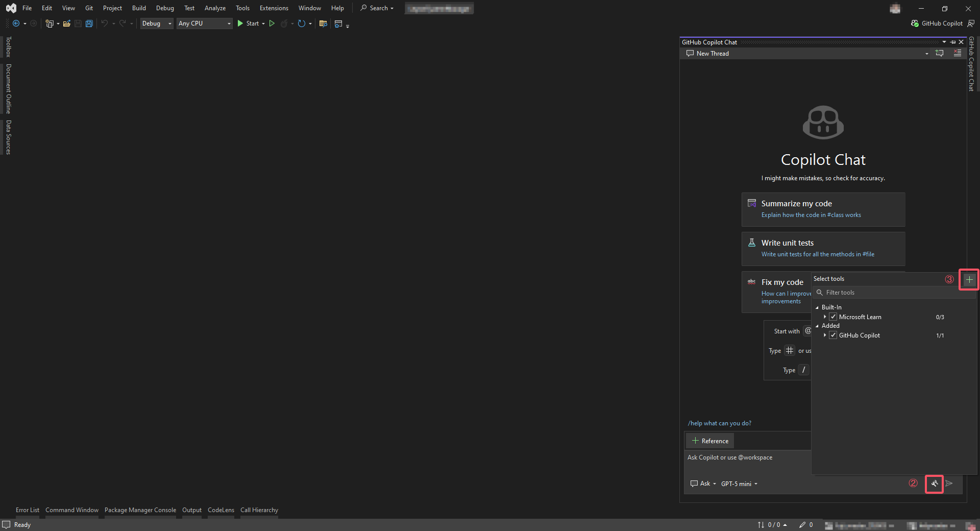Viewport: 980px width, 531px height.
Task: Open the Toolbox side tab
Action: [x=8, y=47]
